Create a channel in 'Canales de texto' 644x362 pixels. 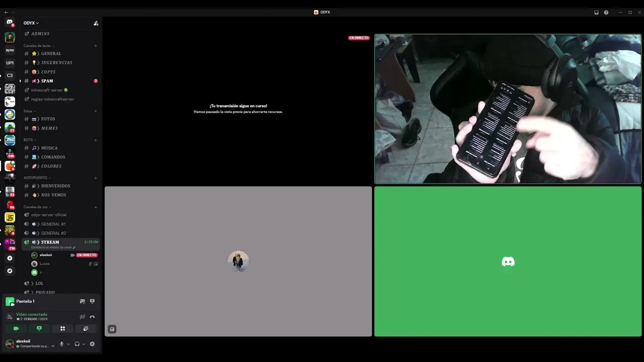tap(96, 46)
